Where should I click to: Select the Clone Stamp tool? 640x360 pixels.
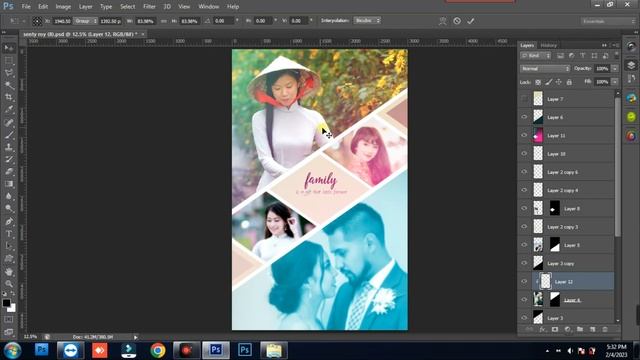click(9, 147)
